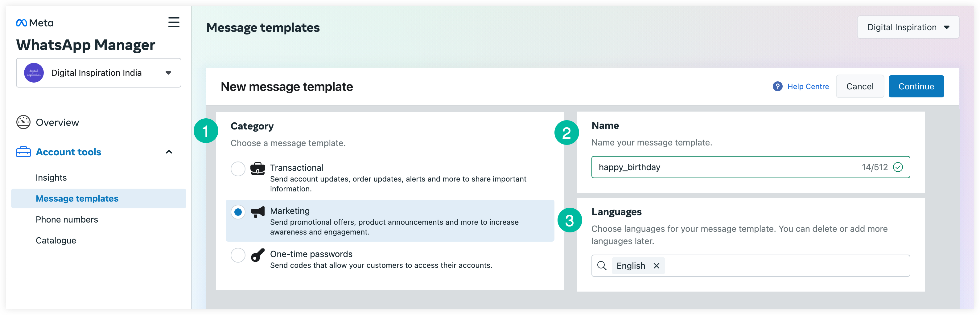Click the Cancel button
The height and width of the screenshot is (315, 980).
[860, 86]
